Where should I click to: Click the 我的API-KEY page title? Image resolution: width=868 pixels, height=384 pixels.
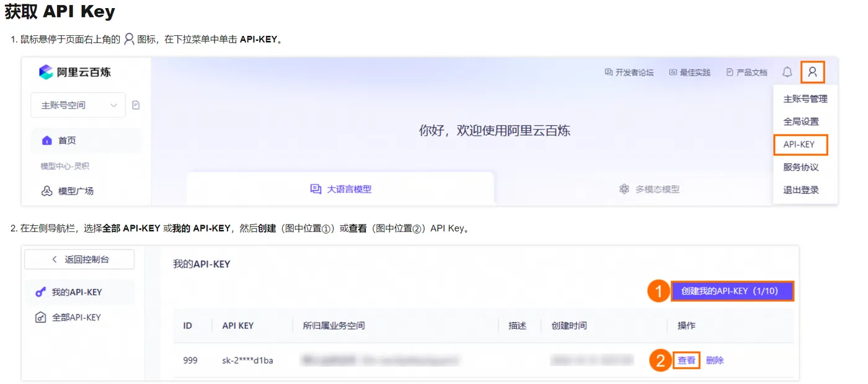[201, 264]
